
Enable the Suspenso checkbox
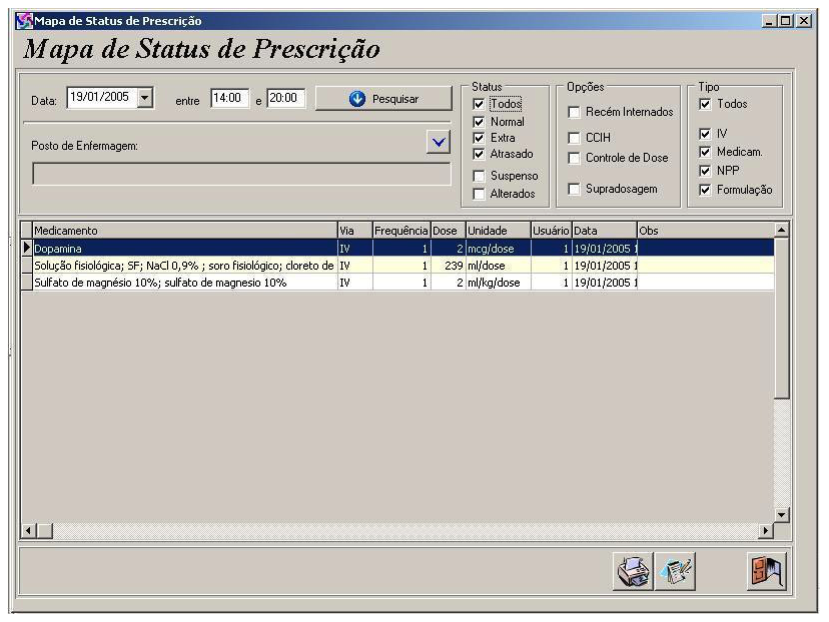click(478, 176)
